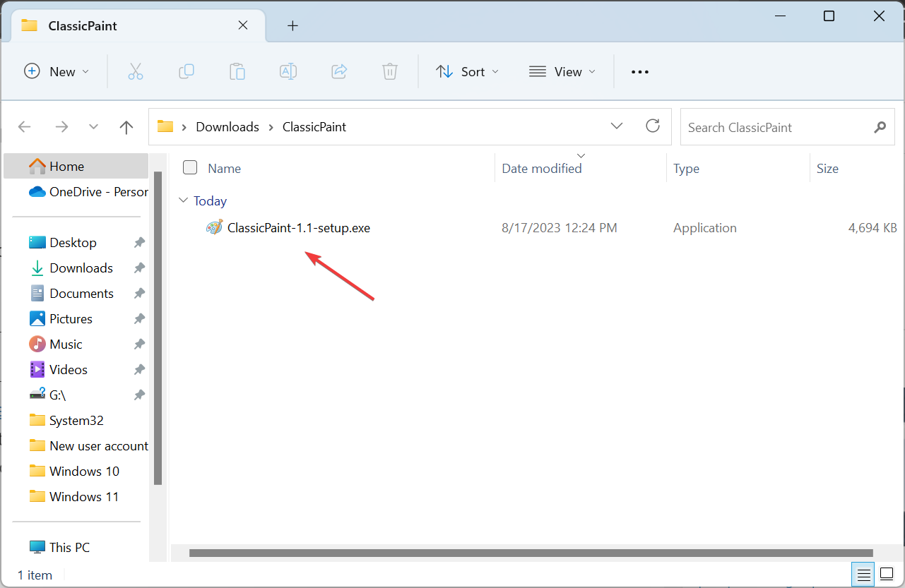Click the OneDrive cloud icon
The height and width of the screenshot is (588, 905).
point(37,191)
